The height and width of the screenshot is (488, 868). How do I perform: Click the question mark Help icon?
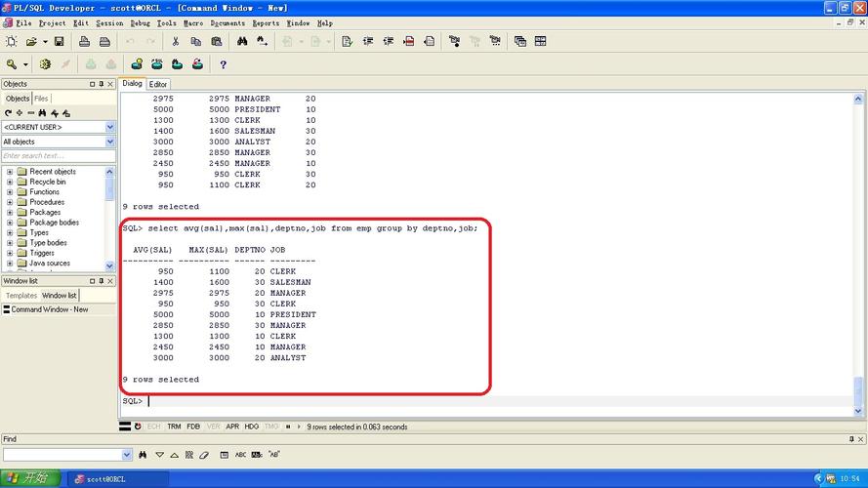223,64
